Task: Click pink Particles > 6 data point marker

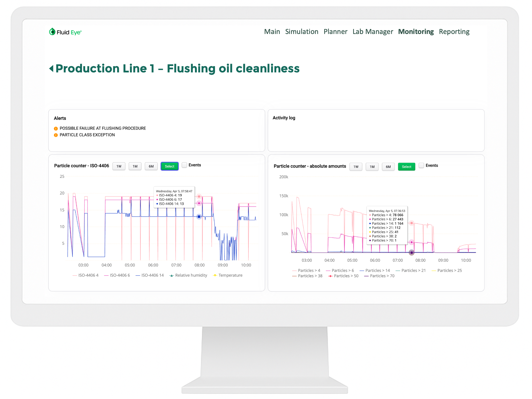Action: point(412,242)
